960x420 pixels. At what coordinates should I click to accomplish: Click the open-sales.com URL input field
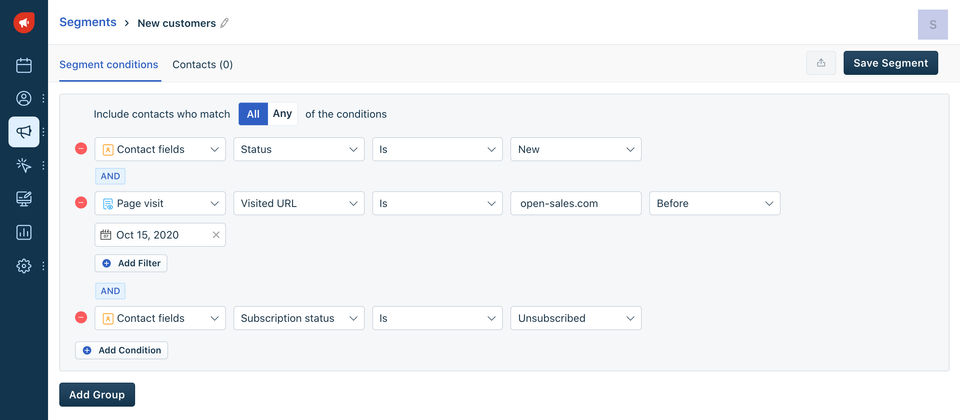[574, 203]
